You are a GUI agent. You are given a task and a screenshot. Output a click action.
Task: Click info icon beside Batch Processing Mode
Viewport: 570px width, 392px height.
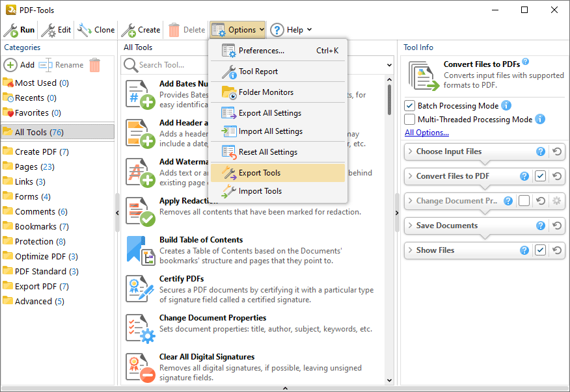pyautogui.click(x=506, y=106)
